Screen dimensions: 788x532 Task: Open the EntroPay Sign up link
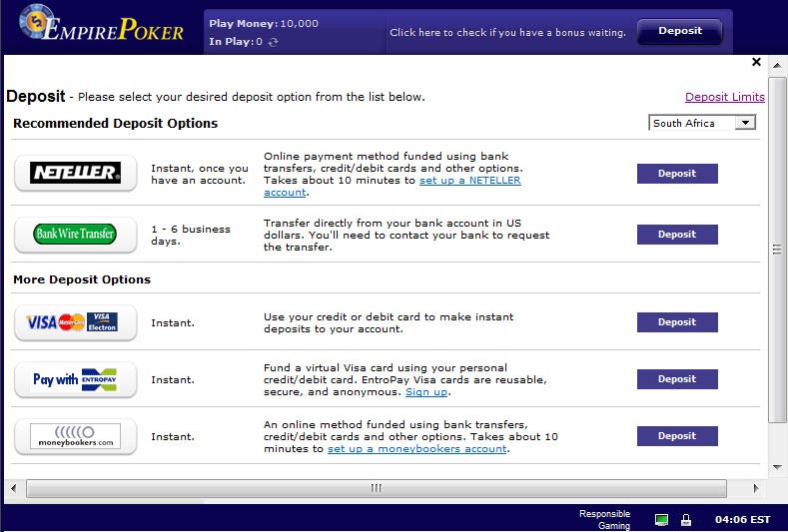click(426, 392)
